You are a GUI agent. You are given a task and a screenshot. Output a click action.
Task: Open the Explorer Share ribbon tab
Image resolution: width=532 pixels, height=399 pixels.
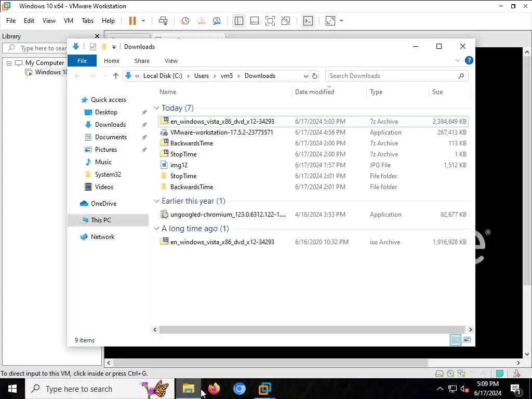pyautogui.click(x=142, y=61)
